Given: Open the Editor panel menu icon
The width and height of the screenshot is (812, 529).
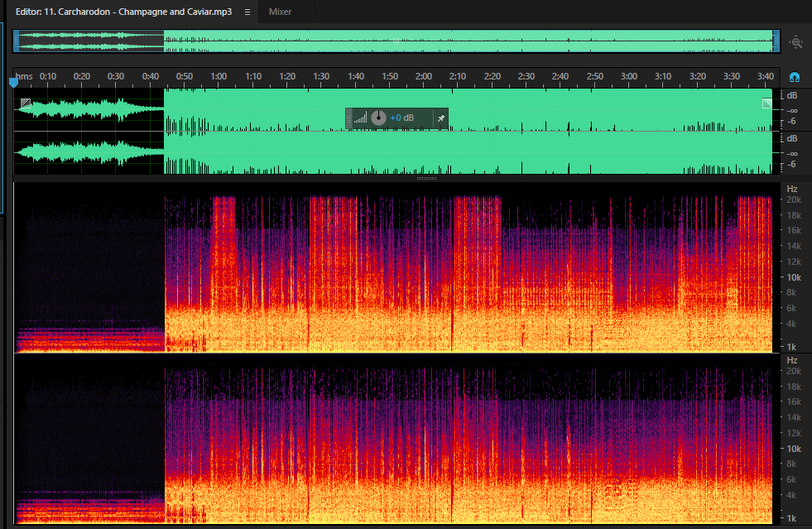Looking at the screenshot, I should click(x=247, y=12).
